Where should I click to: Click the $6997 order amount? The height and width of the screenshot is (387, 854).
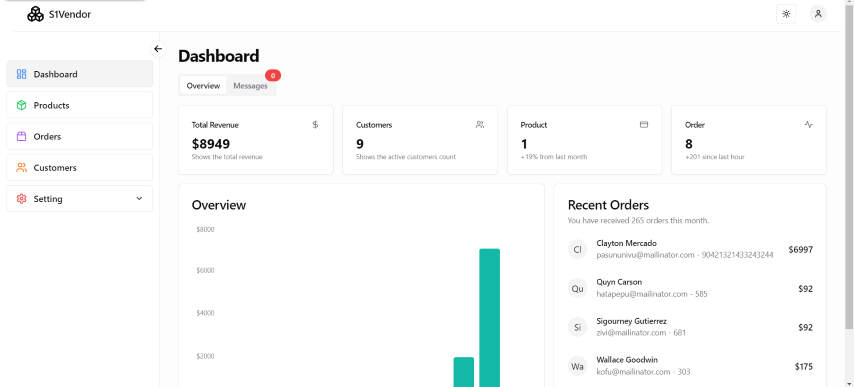click(x=801, y=250)
